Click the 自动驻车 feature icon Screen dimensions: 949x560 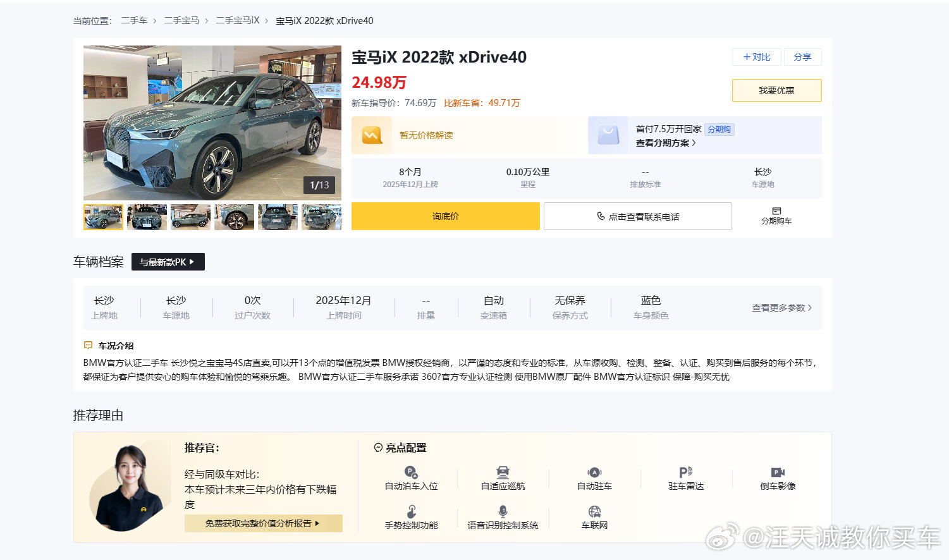coord(594,472)
